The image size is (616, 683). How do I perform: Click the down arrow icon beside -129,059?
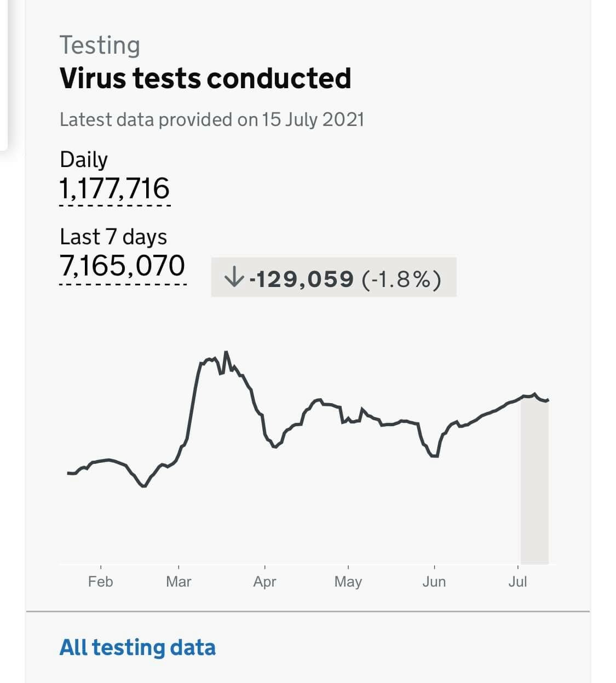tap(234, 277)
